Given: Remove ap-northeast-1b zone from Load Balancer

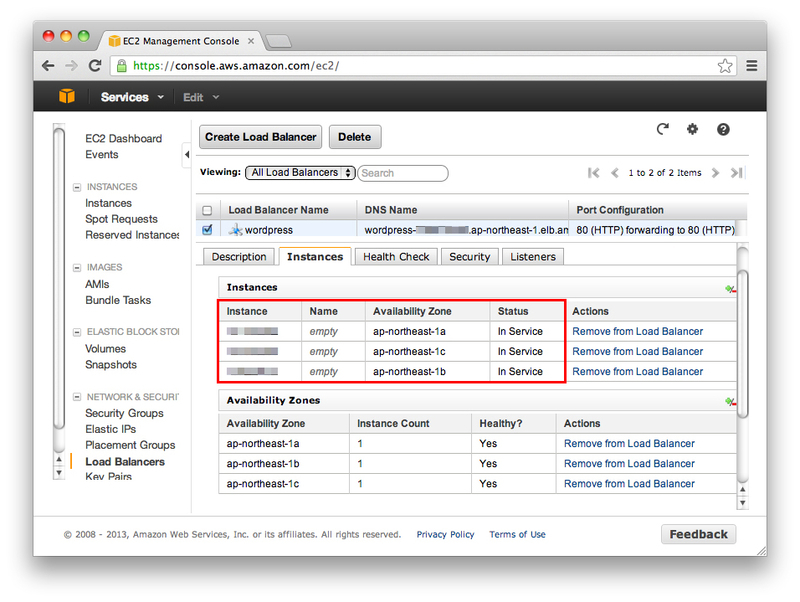Looking at the screenshot, I should click(x=629, y=464).
